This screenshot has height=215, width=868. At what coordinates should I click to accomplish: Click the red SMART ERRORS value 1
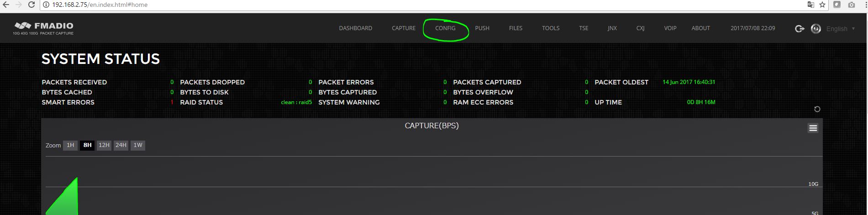(x=172, y=102)
